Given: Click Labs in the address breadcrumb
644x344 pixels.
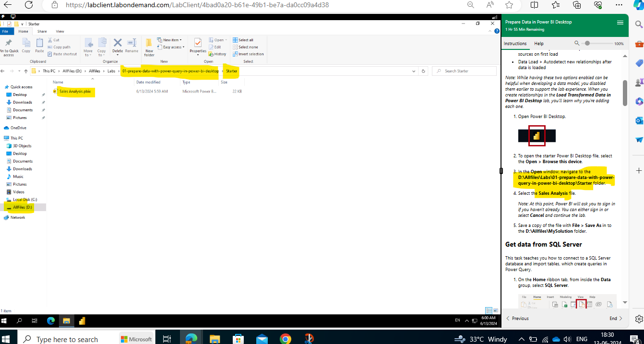Looking at the screenshot, I should (111, 71).
